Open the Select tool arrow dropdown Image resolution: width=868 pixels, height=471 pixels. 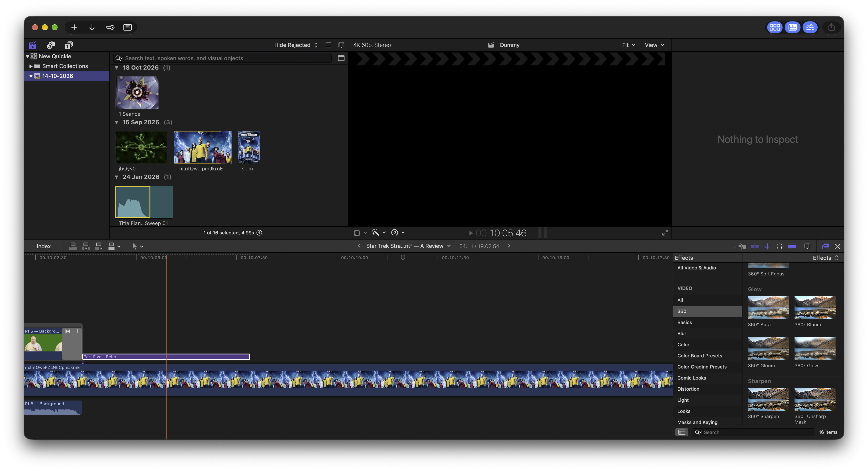tap(137, 246)
